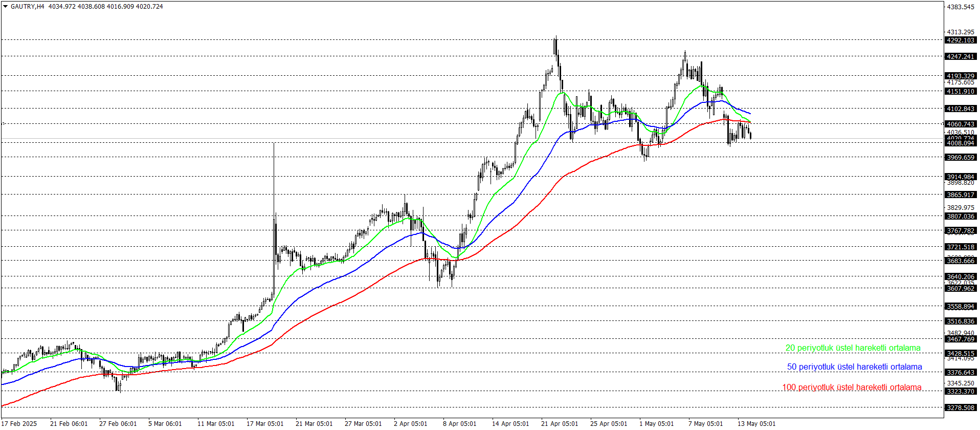Click the 1 May 05:01 date label
This screenshot has height=430, width=980.
pyautogui.click(x=657, y=424)
